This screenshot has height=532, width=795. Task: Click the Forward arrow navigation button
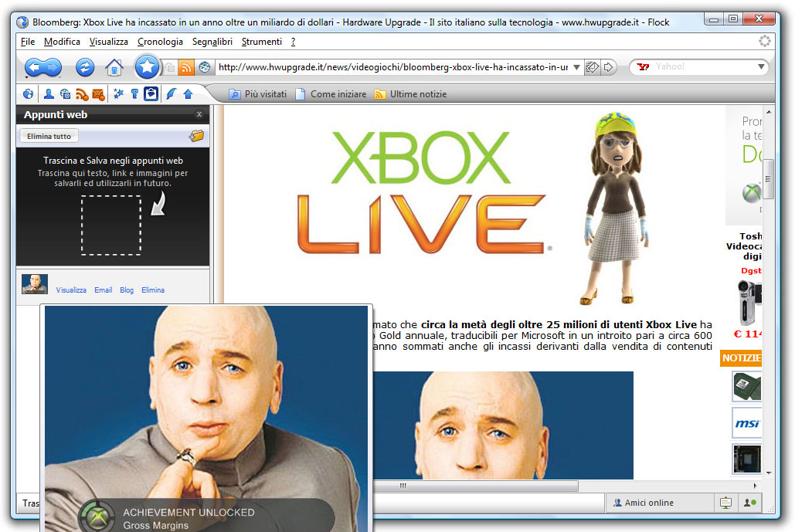tap(53, 67)
